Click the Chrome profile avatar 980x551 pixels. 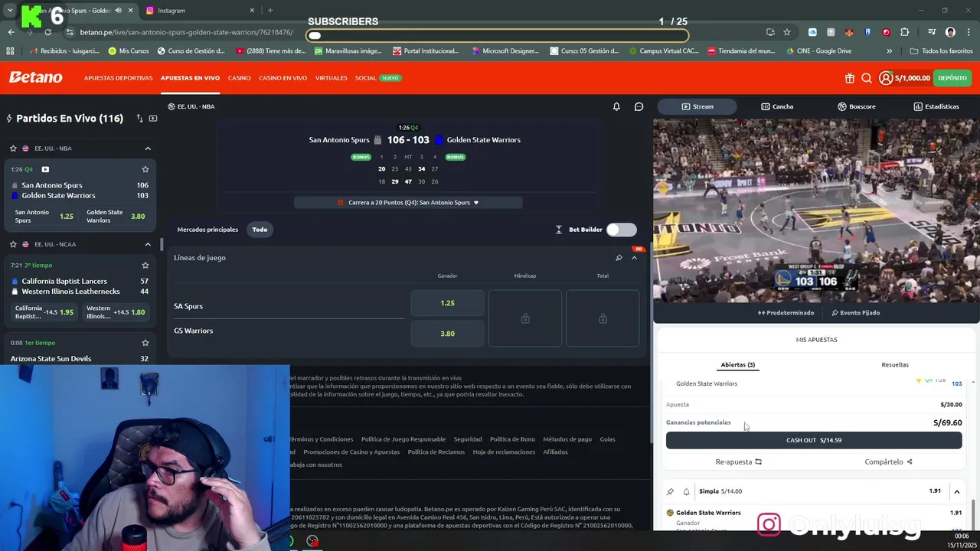pyautogui.click(x=950, y=32)
